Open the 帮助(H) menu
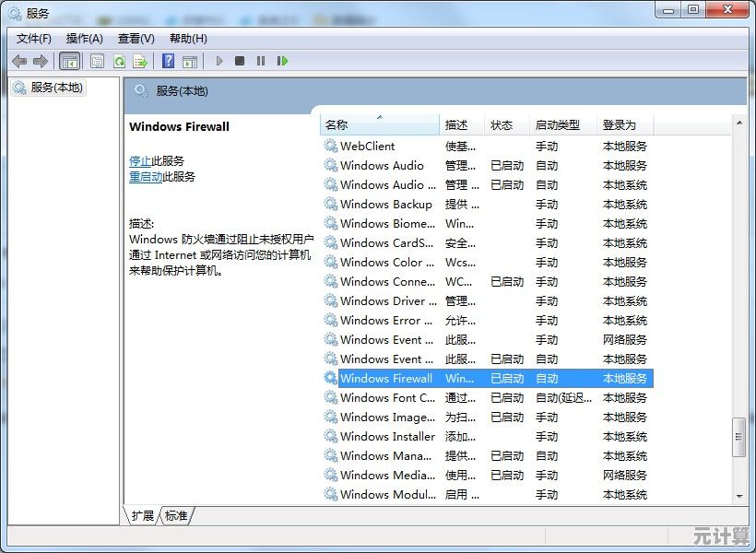The height and width of the screenshot is (553, 756). point(188,39)
